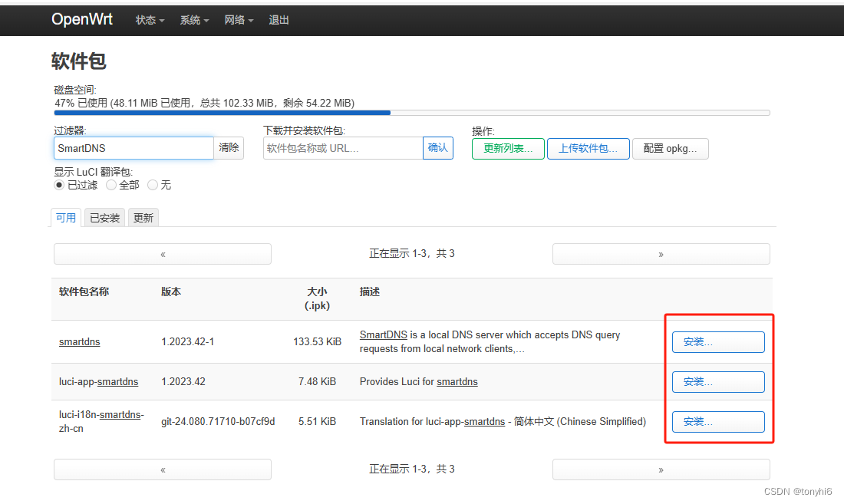Click the 大小 (.ipk) column header
The width and height of the screenshot is (844, 504).
click(318, 298)
